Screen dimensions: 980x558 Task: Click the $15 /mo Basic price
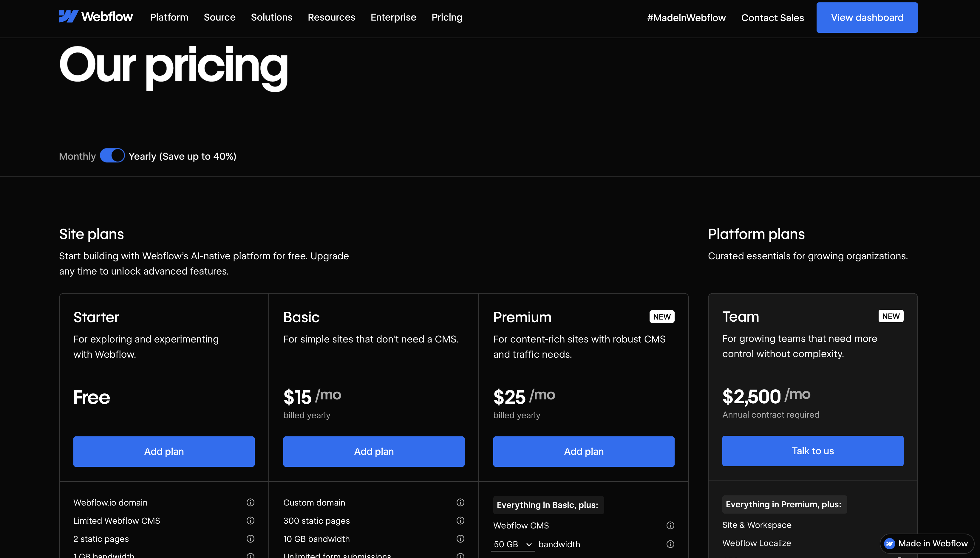[x=312, y=397]
